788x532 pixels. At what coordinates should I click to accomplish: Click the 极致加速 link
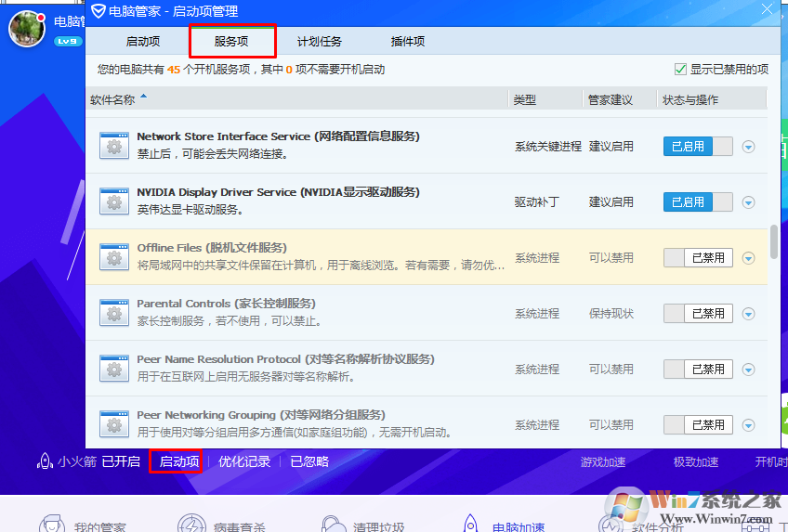[696, 461]
